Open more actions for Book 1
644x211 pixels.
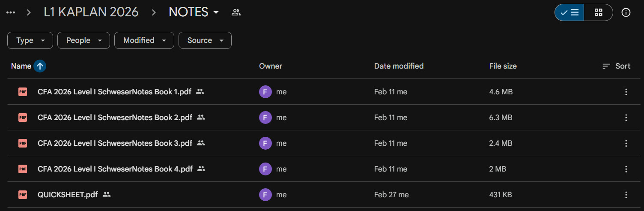tap(626, 92)
